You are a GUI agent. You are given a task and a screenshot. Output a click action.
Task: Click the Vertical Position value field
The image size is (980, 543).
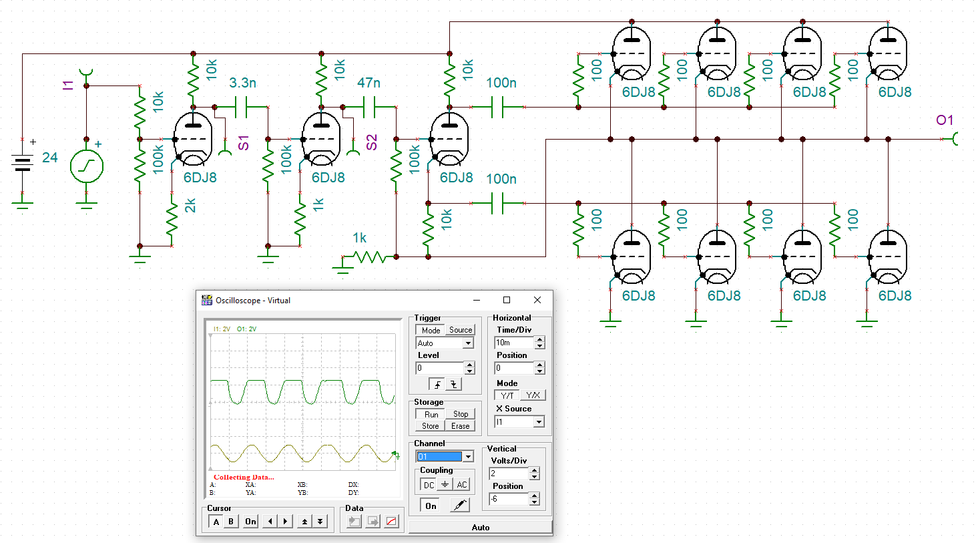click(x=509, y=499)
